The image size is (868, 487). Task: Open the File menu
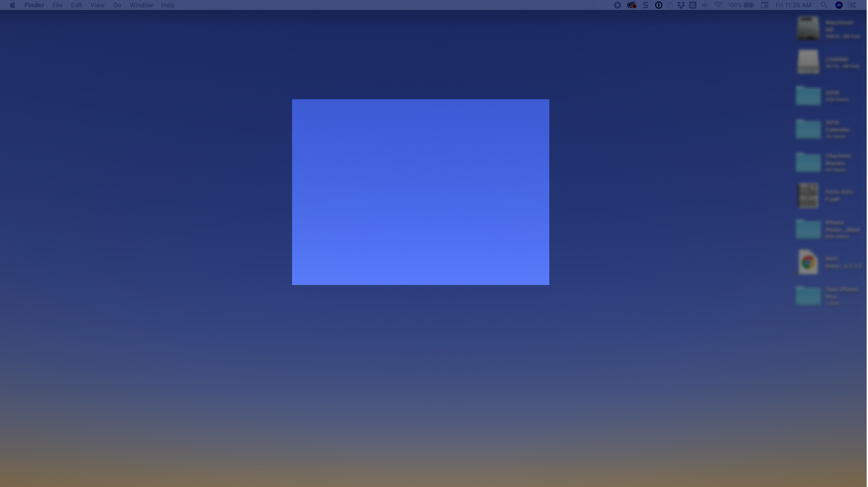[x=57, y=5]
